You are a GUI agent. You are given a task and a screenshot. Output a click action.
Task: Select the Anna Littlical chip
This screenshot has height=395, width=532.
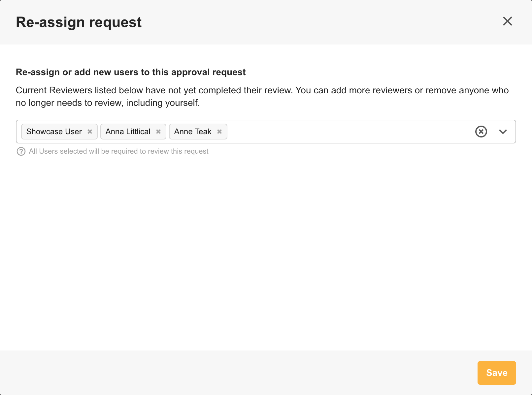point(128,132)
